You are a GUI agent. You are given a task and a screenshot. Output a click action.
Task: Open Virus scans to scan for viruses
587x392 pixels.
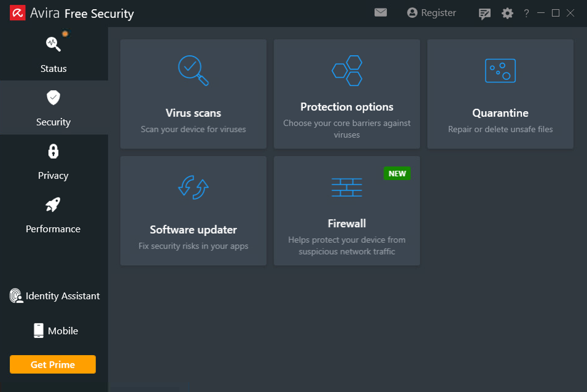coord(193,94)
